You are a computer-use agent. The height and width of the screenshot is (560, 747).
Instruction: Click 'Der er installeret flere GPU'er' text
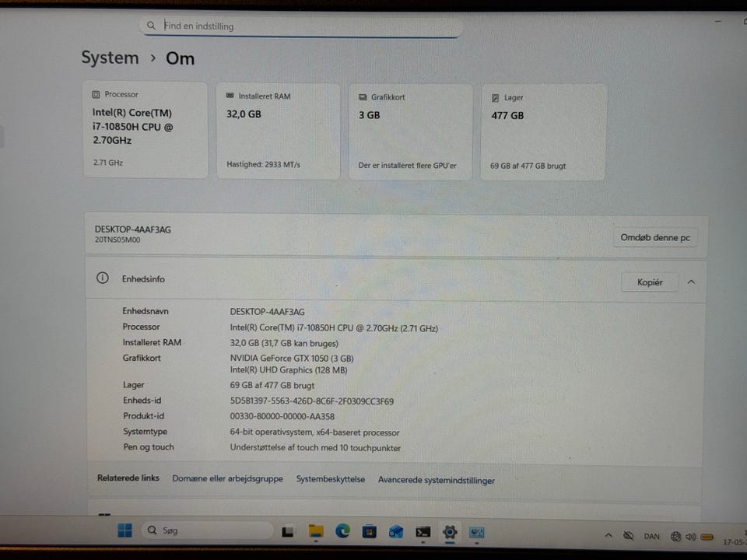tap(407, 165)
